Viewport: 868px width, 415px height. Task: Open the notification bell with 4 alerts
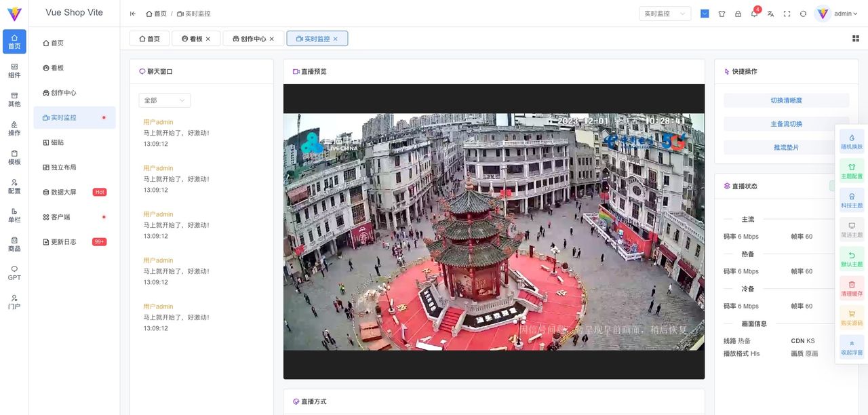point(754,14)
